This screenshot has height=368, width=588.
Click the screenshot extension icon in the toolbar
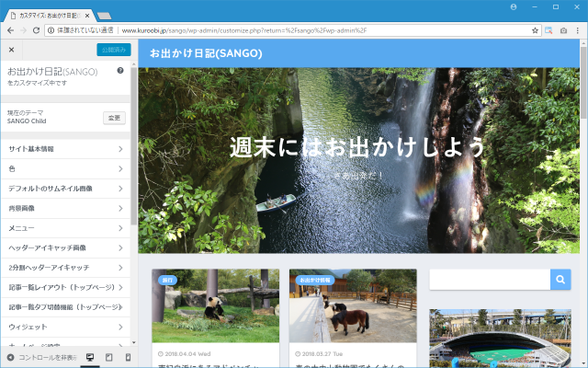(548, 30)
